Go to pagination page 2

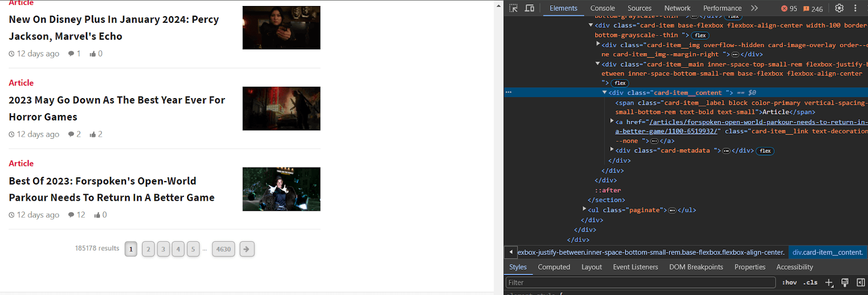tap(148, 249)
